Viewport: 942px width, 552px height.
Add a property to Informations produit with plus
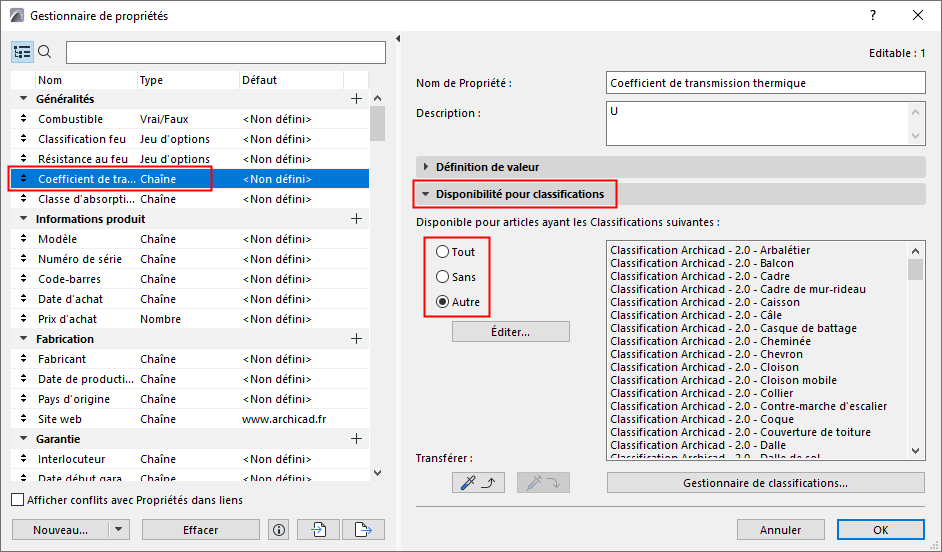[356, 219]
